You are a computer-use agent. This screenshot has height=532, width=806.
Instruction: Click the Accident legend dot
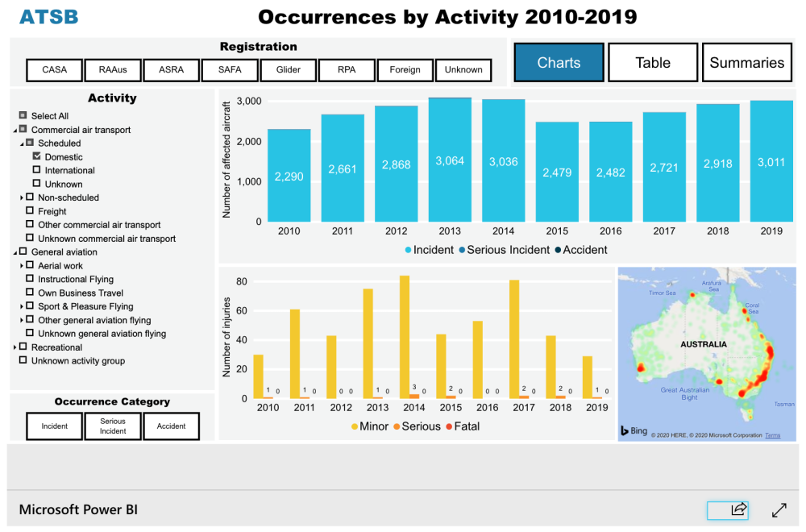[x=558, y=250]
